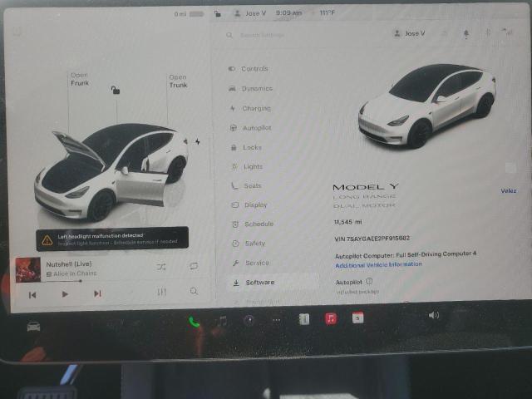532x399 pixels.
Task: Go to Schedule settings
Action: point(253,224)
